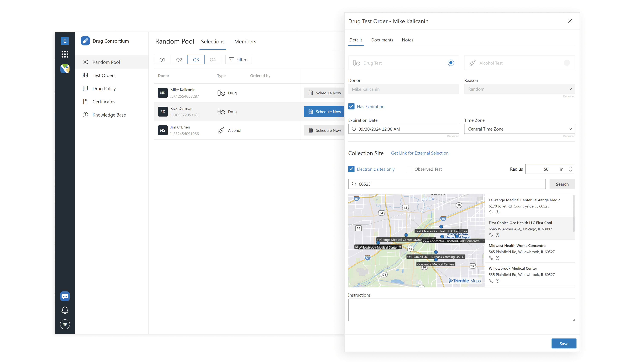Open the maps shield app icon
This screenshot has height=364, width=635.
point(65,69)
